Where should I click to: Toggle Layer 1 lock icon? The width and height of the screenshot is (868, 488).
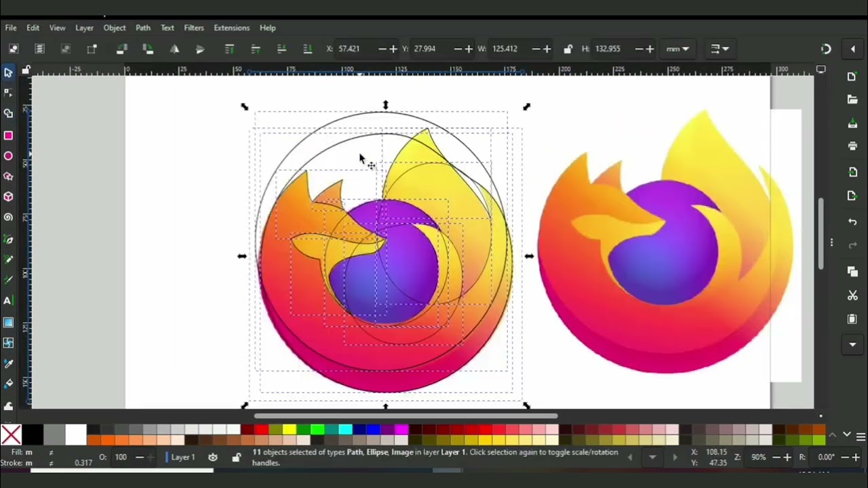tap(236, 457)
